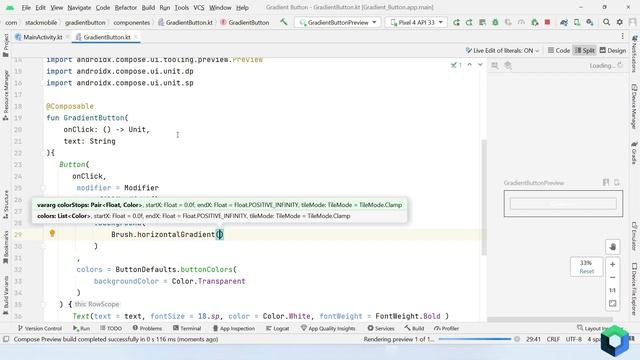Open the GradientButtonPreview run configuration dropdown

[338, 22]
